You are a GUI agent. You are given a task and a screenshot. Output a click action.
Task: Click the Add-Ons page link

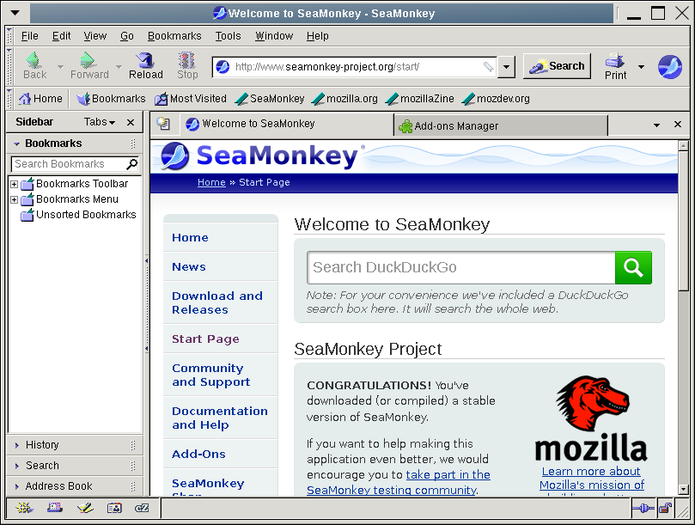pos(199,454)
